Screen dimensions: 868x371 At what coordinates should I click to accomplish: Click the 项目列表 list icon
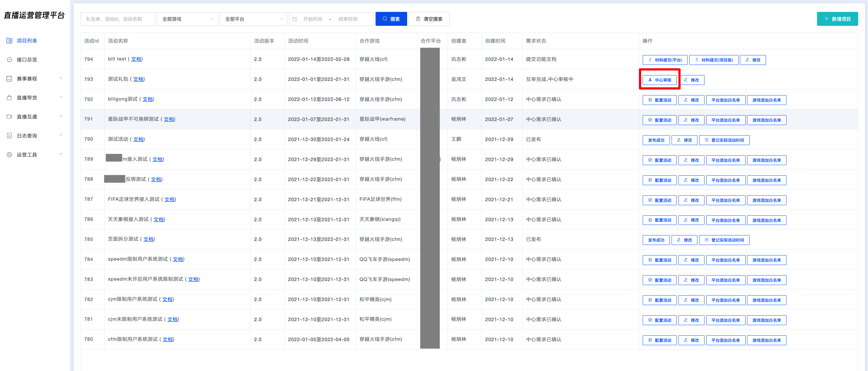[10, 40]
